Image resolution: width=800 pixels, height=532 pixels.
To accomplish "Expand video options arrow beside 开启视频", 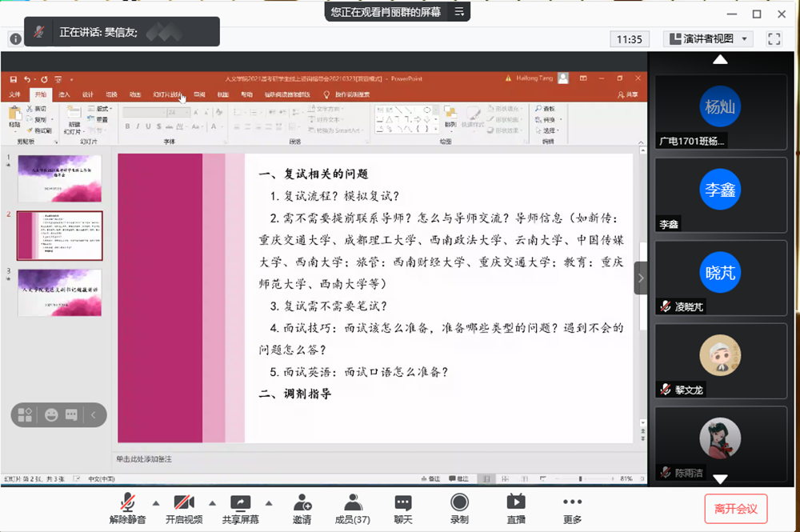I will click(x=212, y=503).
